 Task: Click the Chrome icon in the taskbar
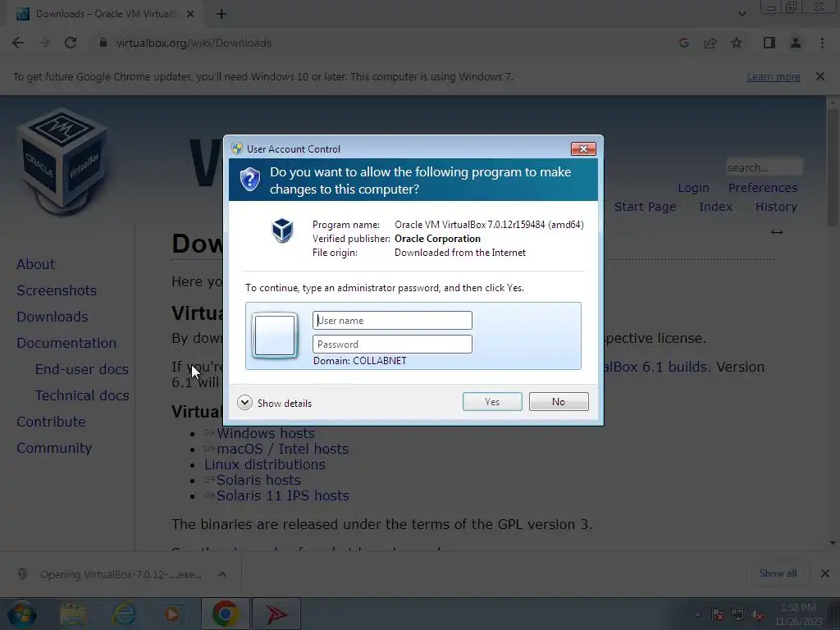pos(225,614)
